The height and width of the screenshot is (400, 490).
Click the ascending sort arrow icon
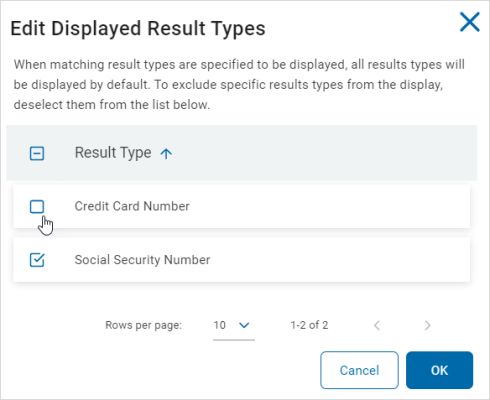point(166,154)
